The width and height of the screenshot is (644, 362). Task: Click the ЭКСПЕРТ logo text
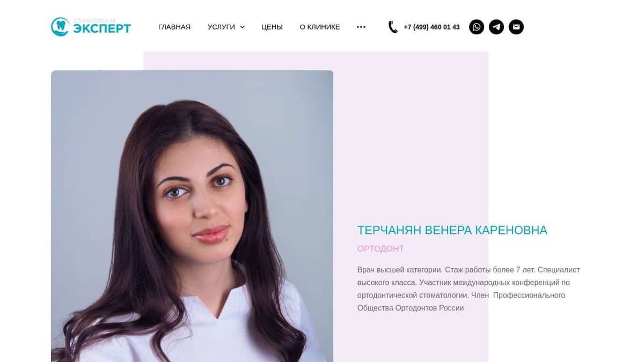102,28
